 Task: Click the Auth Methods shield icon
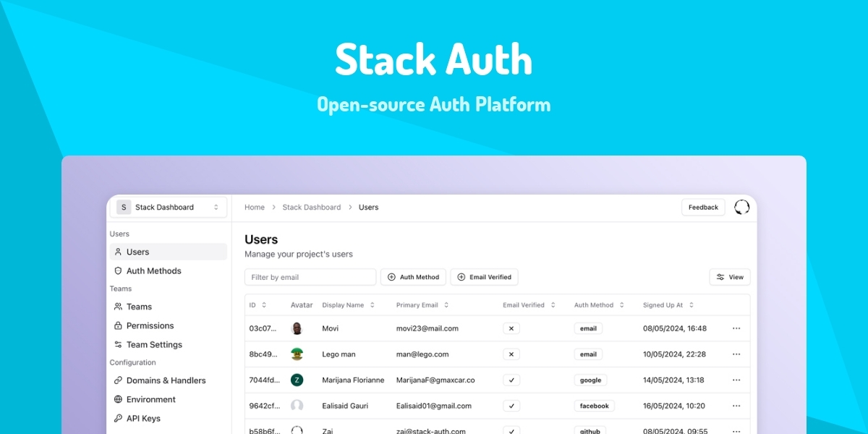[119, 271]
